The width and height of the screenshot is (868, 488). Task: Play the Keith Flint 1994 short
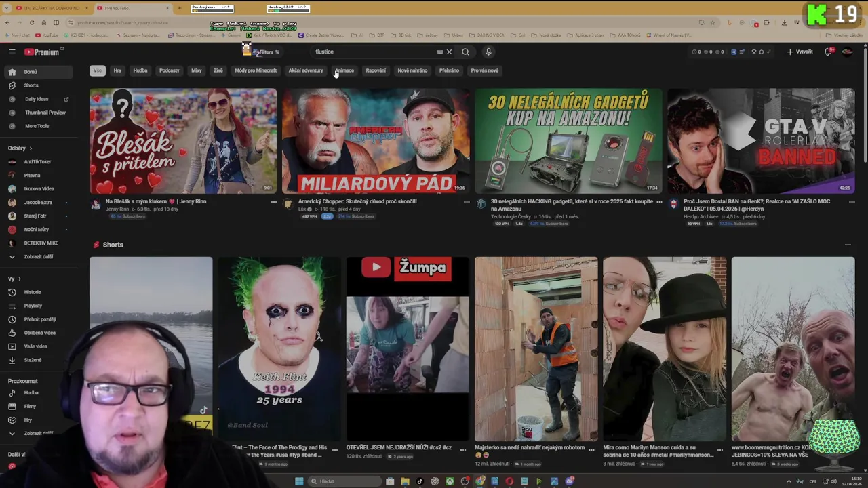[279, 349]
